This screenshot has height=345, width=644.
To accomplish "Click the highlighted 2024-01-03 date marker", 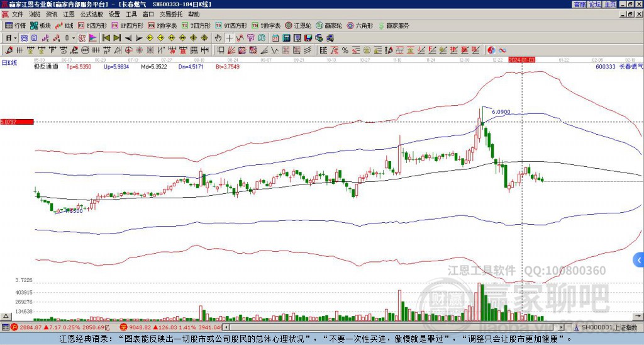I will [521, 60].
